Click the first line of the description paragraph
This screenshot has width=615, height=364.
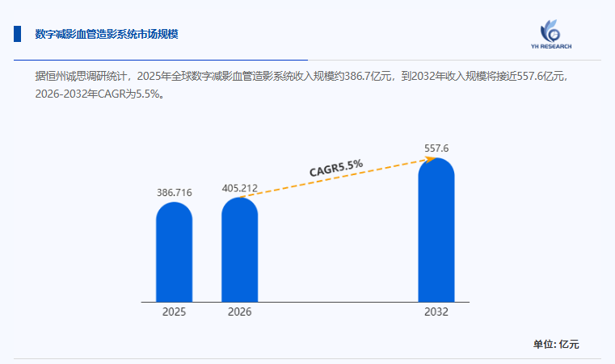303,77
